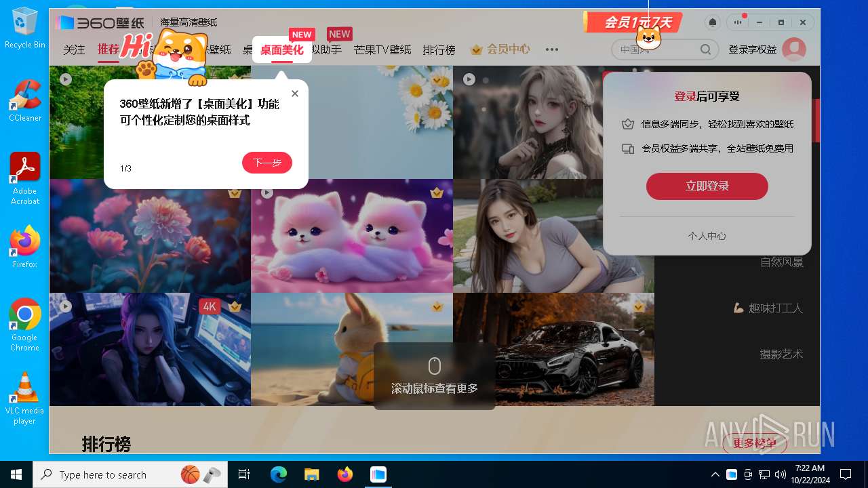This screenshot has width=868, height=488.
Task: Click the 登录享权益 link
Action: click(x=752, y=49)
